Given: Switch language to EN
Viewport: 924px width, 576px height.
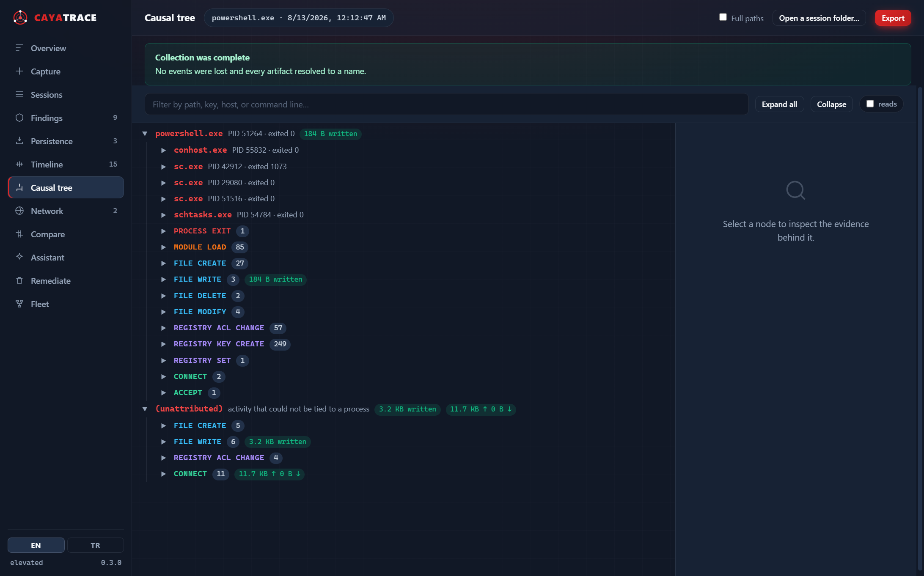Looking at the screenshot, I should tap(36, 545).
